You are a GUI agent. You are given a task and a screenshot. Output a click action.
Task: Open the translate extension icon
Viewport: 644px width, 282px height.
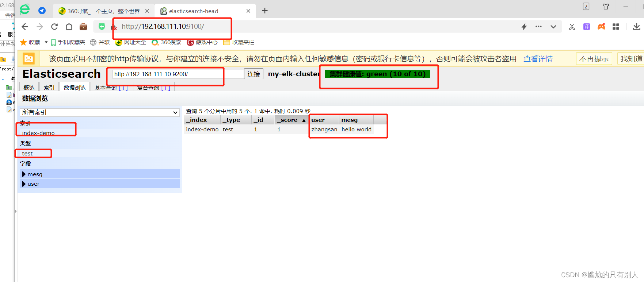click(587, 27)
